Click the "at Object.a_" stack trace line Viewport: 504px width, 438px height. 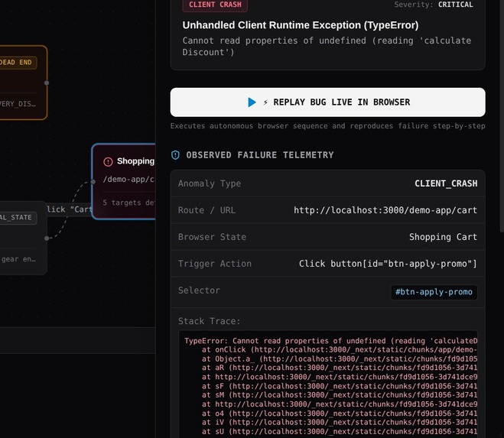(x=340, y=359)
